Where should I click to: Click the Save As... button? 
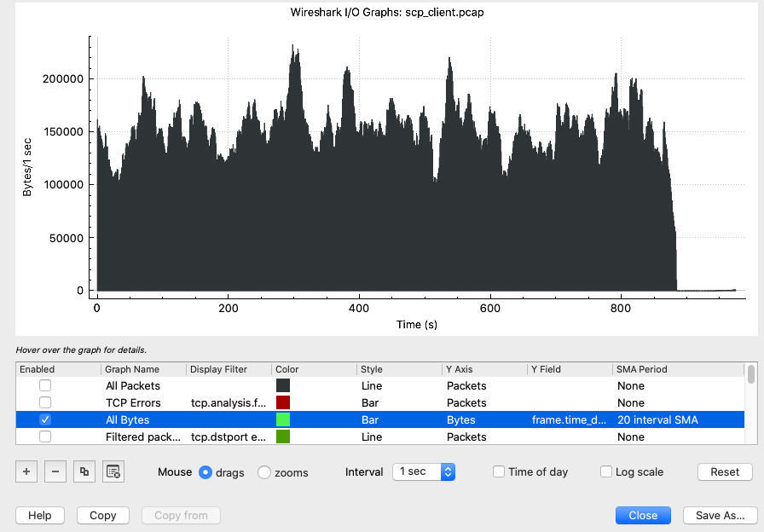point(719,515)
